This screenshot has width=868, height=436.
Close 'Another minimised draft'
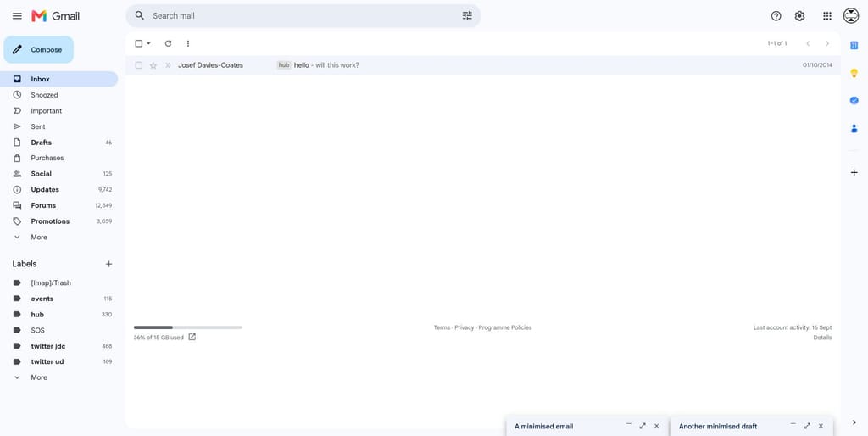(x=821, y=426)
